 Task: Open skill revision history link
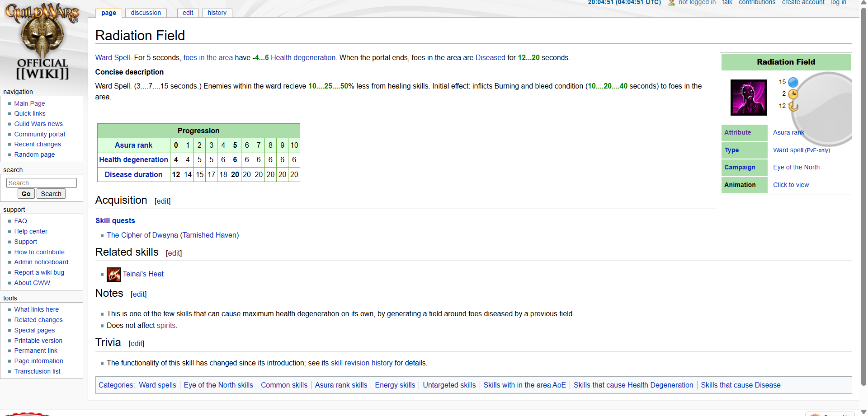point(362,363)
